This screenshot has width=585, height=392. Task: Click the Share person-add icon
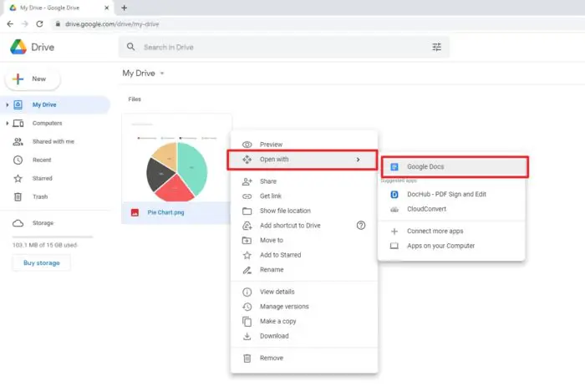tap(247, 181)
